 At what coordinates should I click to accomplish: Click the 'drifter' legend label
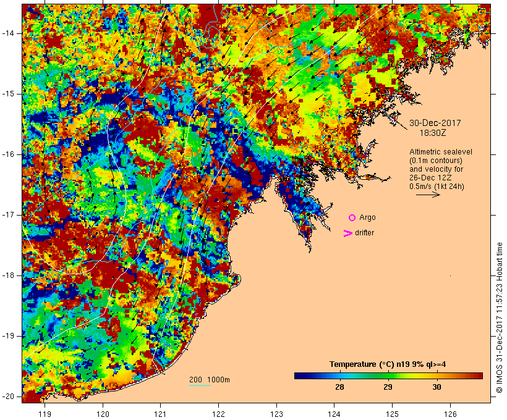click(364, 233)
